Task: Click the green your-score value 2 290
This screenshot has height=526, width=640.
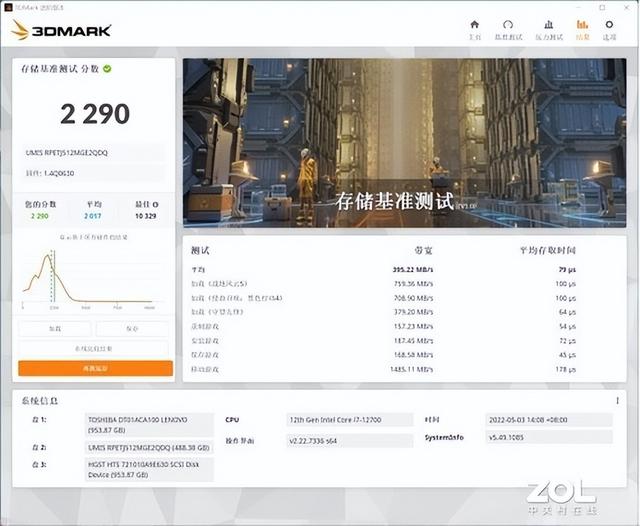Action: point(40,216)
